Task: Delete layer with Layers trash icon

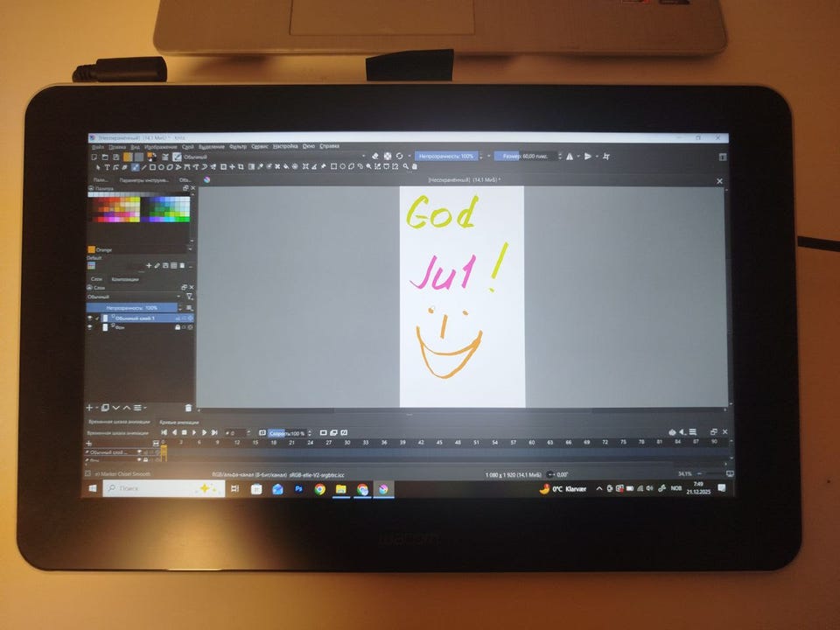Action: coord(188,409)
